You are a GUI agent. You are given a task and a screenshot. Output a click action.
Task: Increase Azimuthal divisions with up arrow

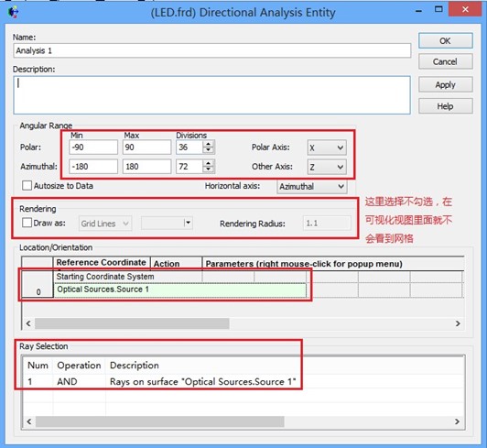point(209,163)
